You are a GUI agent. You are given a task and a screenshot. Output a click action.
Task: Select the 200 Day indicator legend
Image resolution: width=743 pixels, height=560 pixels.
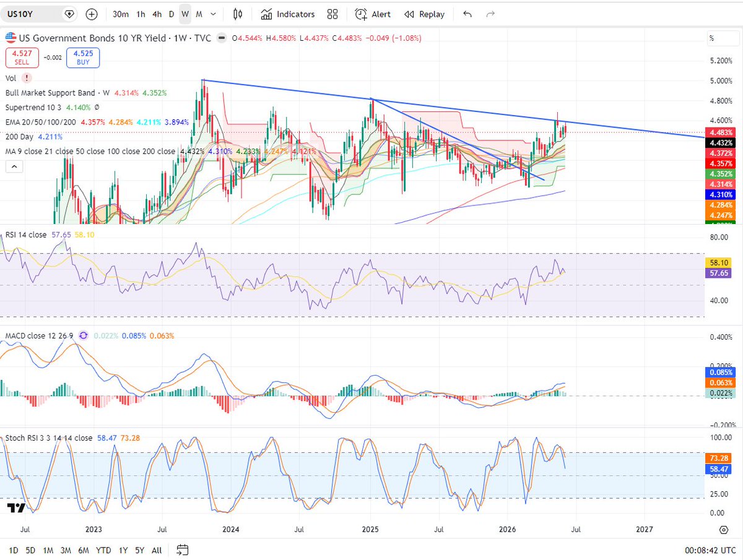click(x=20, y=137)
